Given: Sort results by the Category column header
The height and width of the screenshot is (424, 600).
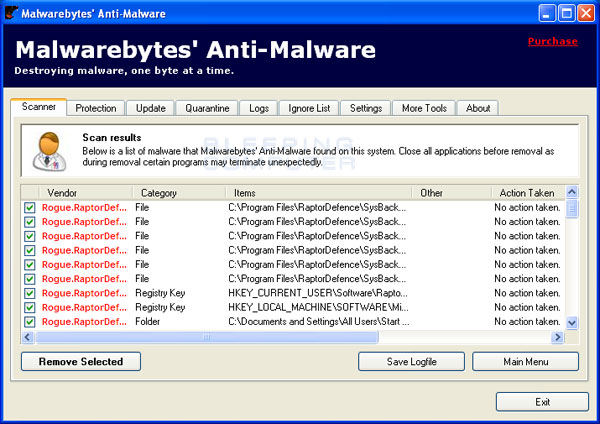Looking at the screenshot, I should click(x=179, y=193).
